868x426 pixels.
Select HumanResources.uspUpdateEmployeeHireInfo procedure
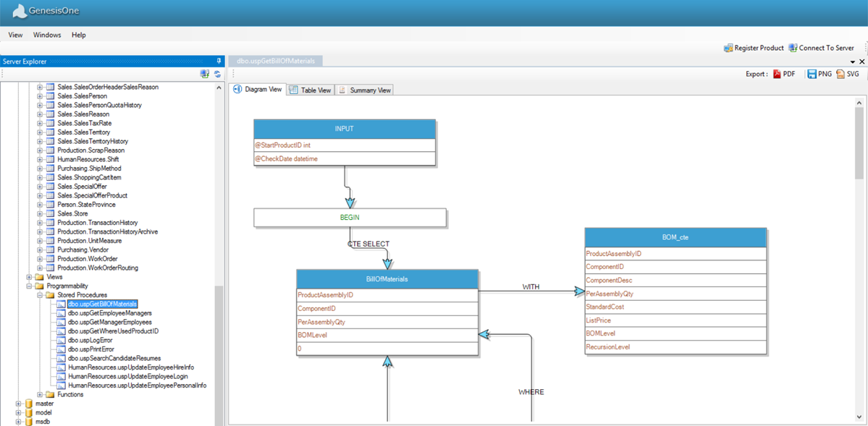click(130, 367)
